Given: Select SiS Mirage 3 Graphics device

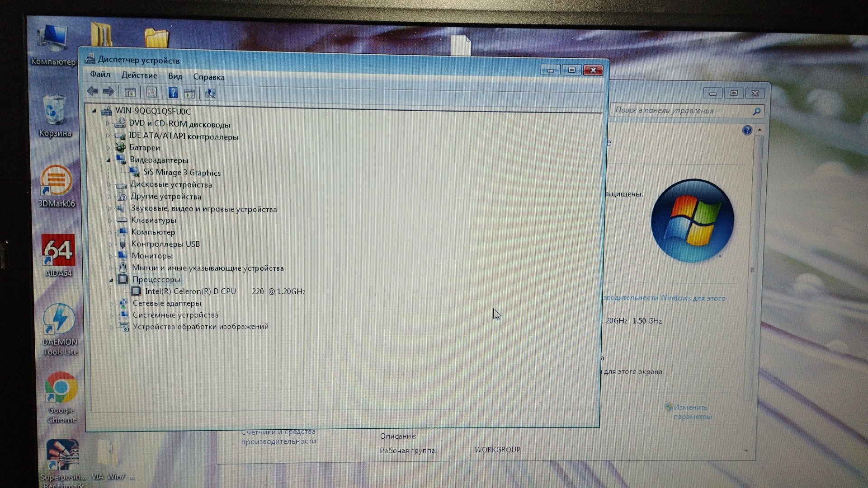Looking at the screenshot, I should click(x=182, y=173).
